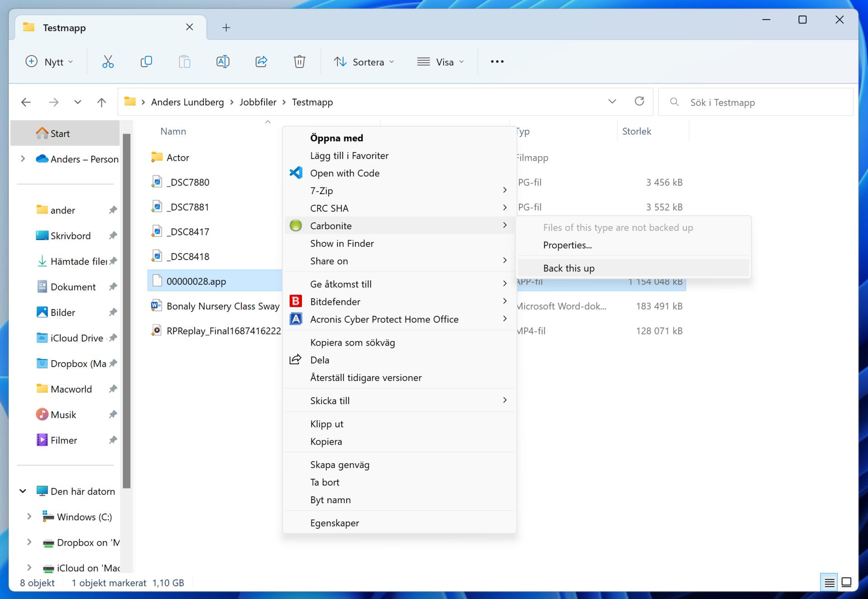The height and width of the screenshot is (599, 868).
Task: Navigate to Jobbfiler via the breadcrumb
Action: pos(258,102)
